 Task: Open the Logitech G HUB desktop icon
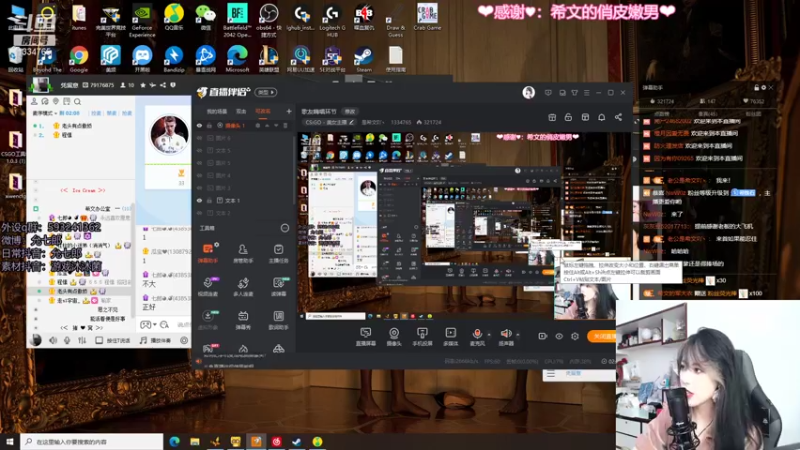pyautogui.click(x=332, y=20)
